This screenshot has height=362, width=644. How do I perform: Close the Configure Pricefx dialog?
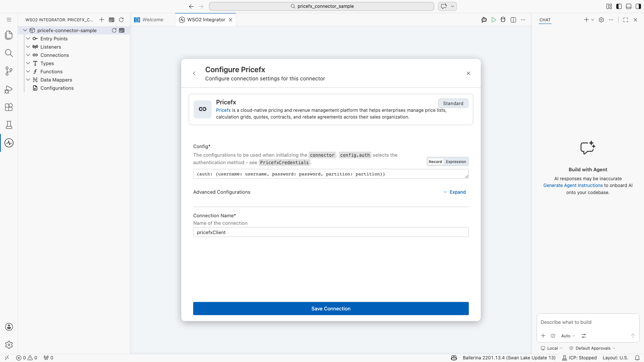click(468, 73)
